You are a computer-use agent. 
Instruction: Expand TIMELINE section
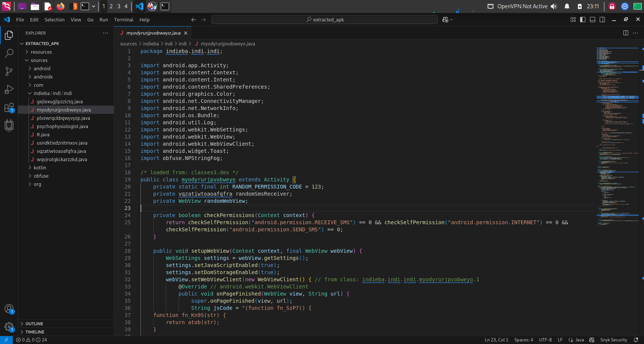click(x=66, y=332)
